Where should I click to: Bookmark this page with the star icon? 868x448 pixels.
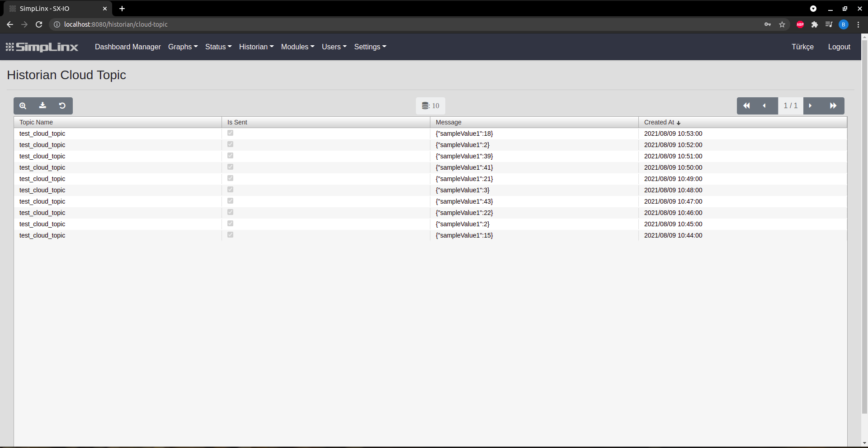point(782,24)
